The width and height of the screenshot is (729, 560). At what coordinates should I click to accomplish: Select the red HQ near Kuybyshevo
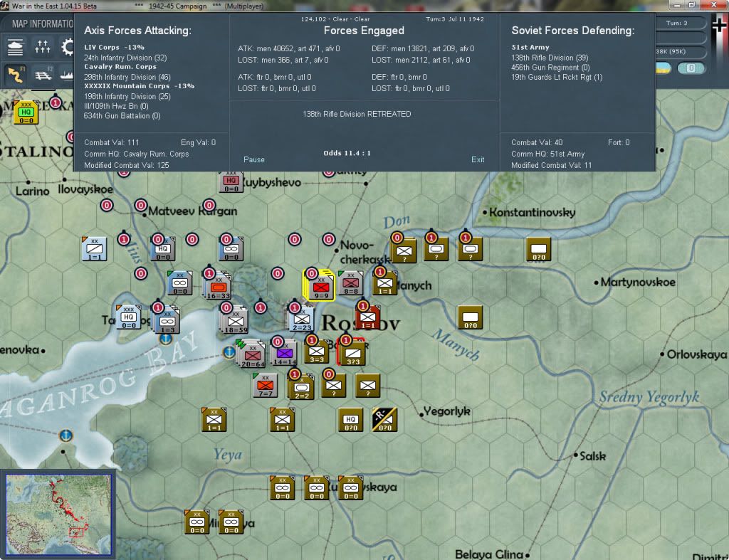(x=231, y=181)
